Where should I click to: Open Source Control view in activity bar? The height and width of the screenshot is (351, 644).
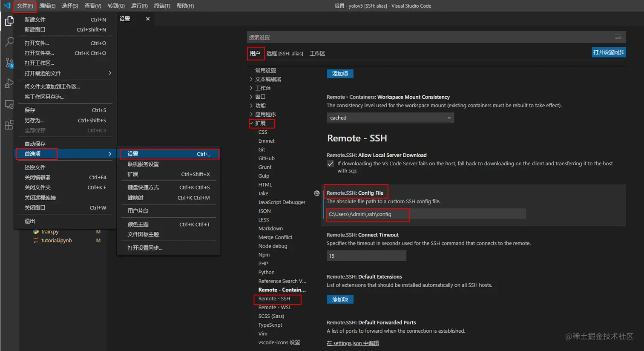tap(9, 63)
